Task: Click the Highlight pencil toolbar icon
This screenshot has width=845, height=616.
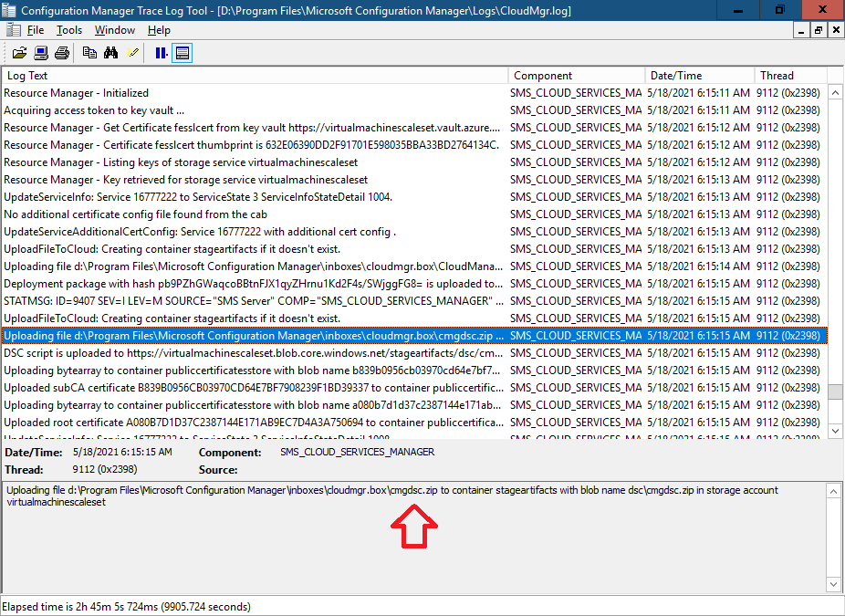Action: point(132,53)
